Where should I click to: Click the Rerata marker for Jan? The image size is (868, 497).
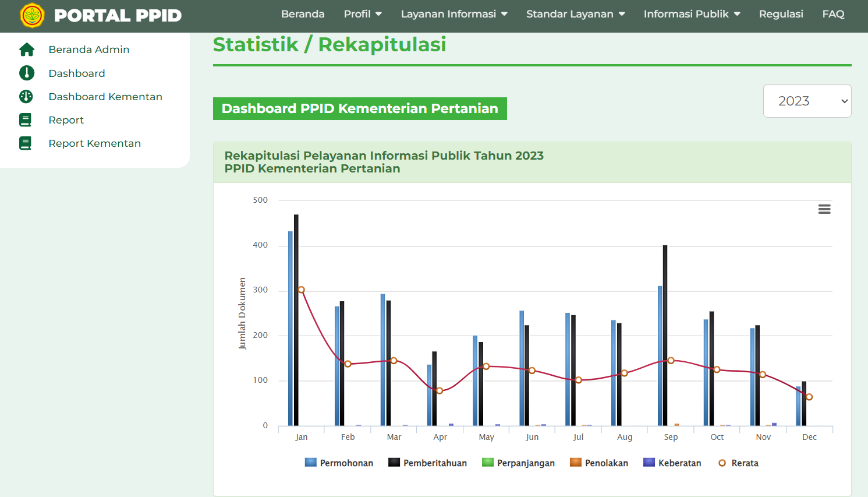coord(302,290)
